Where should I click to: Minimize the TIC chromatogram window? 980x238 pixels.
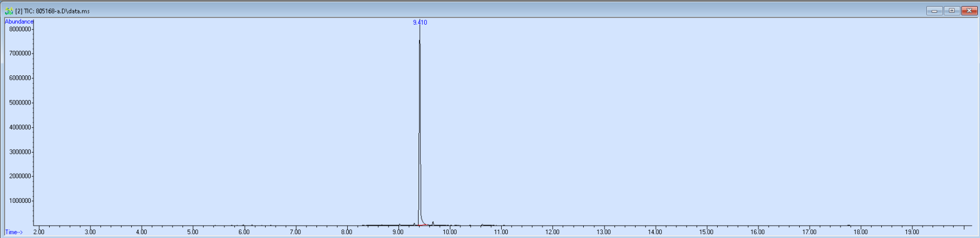point(934,11)
